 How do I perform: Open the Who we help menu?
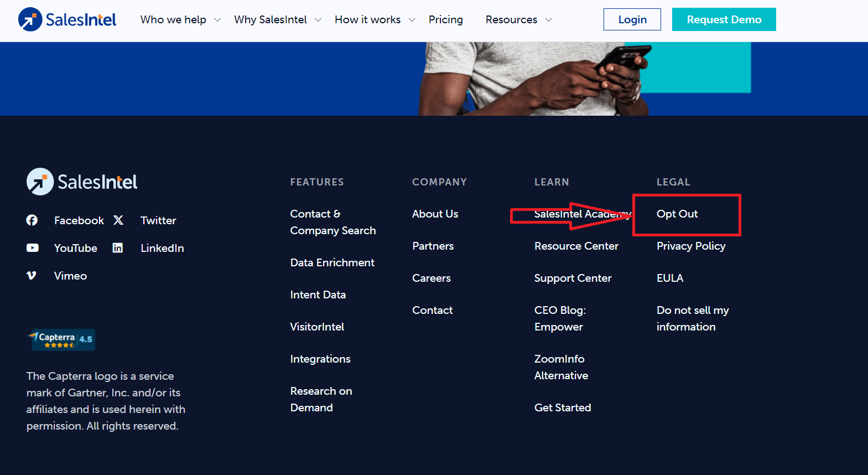173,19
